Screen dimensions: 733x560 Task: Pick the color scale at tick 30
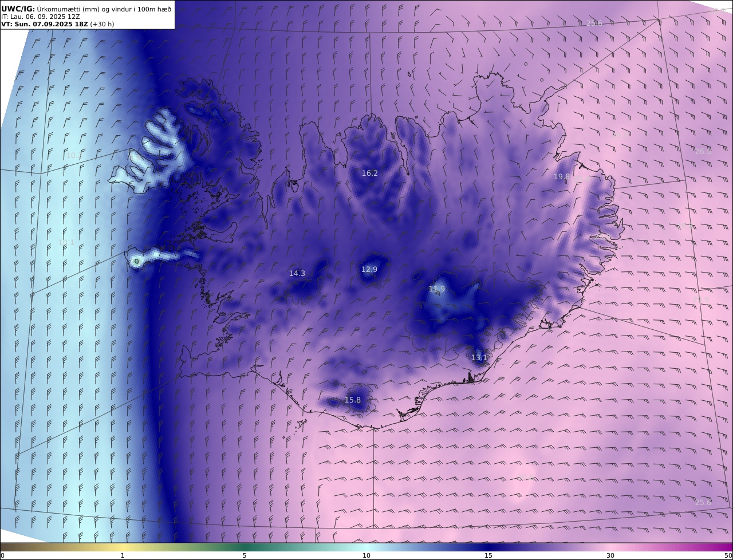610,547
